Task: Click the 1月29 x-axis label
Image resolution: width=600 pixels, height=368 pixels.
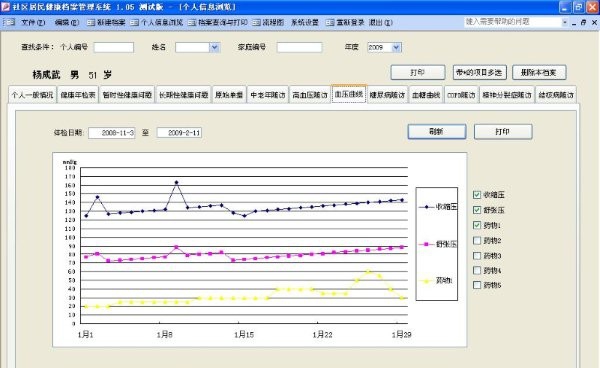Action: [x=401, y=335]
